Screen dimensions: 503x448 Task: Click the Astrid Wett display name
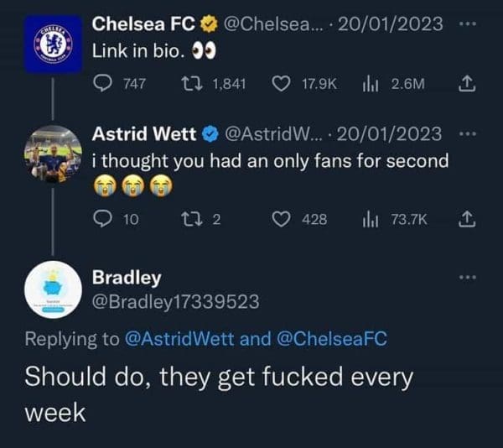143,133
